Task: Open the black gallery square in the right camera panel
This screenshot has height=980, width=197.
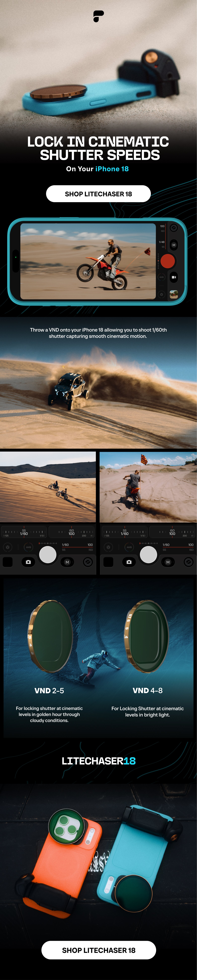Action: tap(108, 562)
